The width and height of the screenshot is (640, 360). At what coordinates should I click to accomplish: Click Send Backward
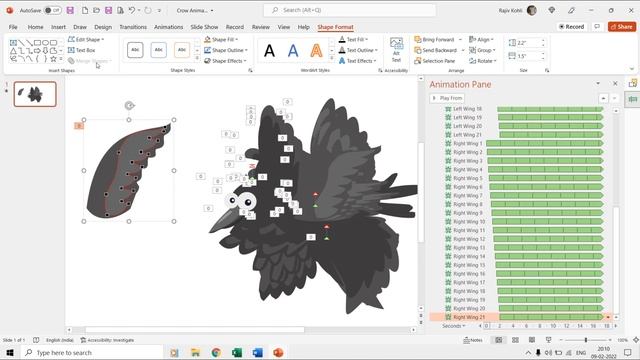pos(436,50)
